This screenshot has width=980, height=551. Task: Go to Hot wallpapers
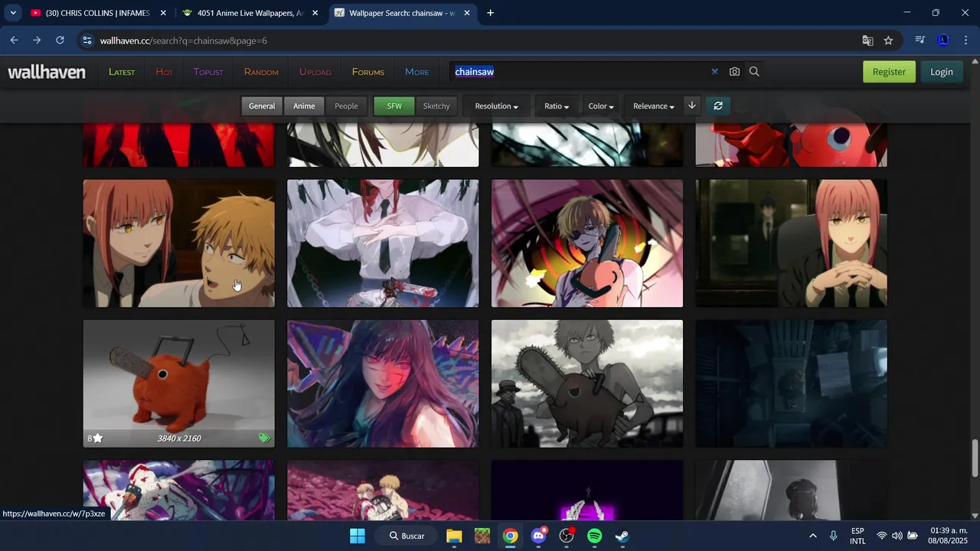point(164,72)
